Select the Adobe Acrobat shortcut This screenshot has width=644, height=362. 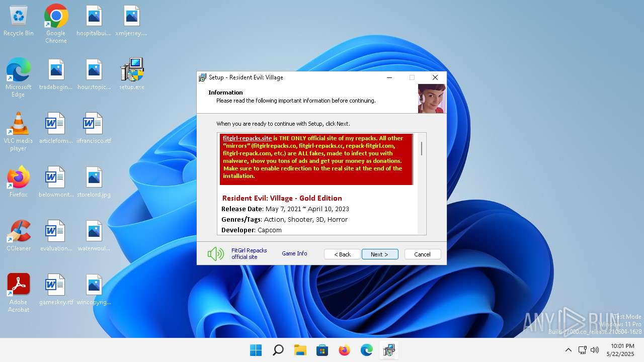[x=19, y=293]
